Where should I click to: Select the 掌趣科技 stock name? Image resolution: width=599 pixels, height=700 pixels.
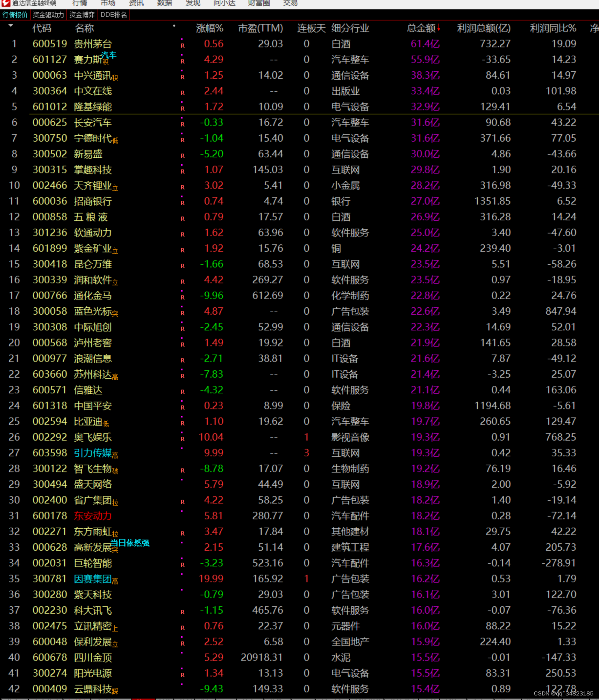point(93,170)
